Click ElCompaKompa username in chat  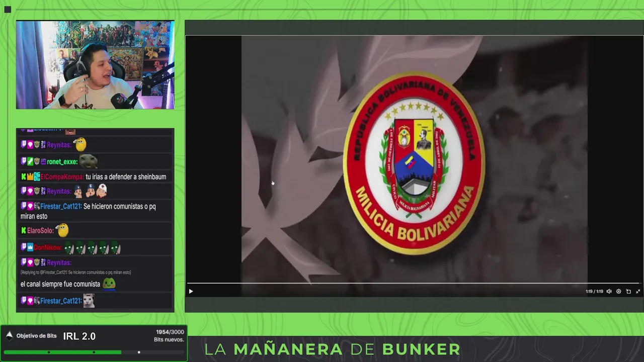tap(62, 177)
